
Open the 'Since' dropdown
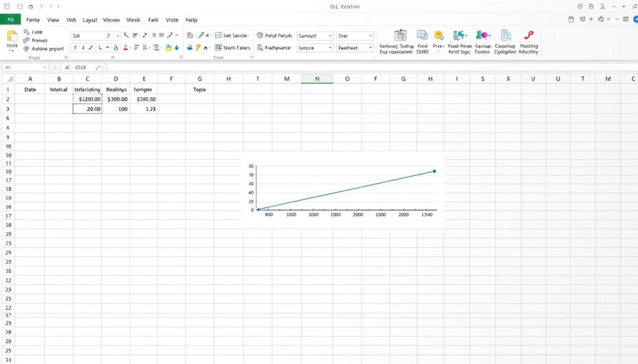click(x=315, y=48)
